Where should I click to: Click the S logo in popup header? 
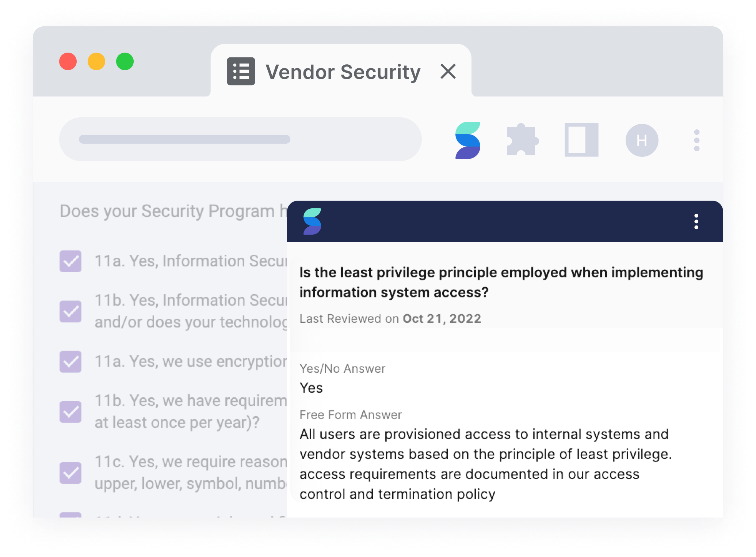pos(312,221)
